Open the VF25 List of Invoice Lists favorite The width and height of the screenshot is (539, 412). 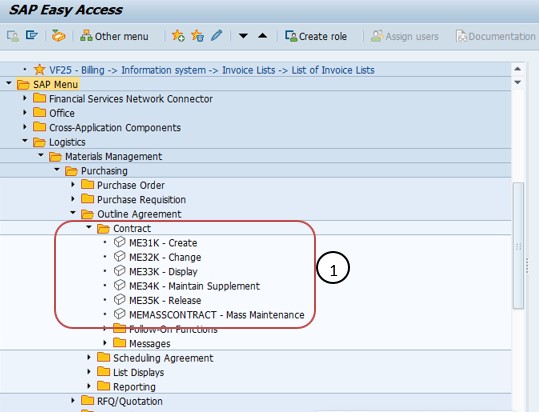click(212, 70)
